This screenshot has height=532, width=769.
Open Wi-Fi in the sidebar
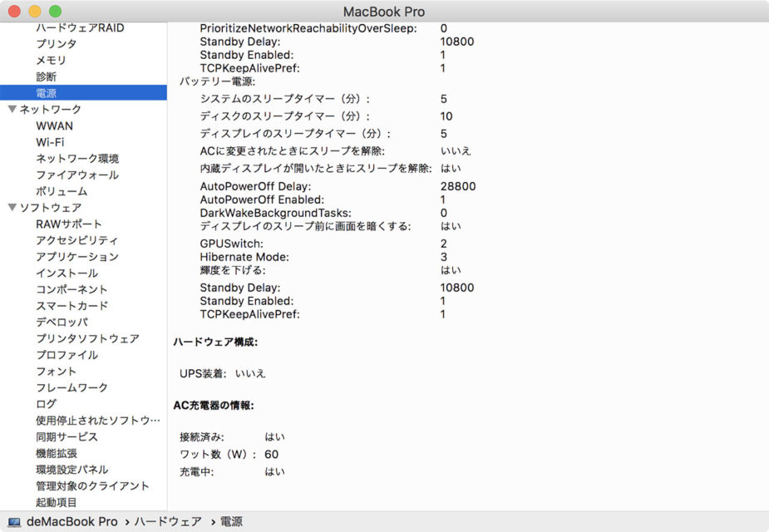tap(50, 142)
